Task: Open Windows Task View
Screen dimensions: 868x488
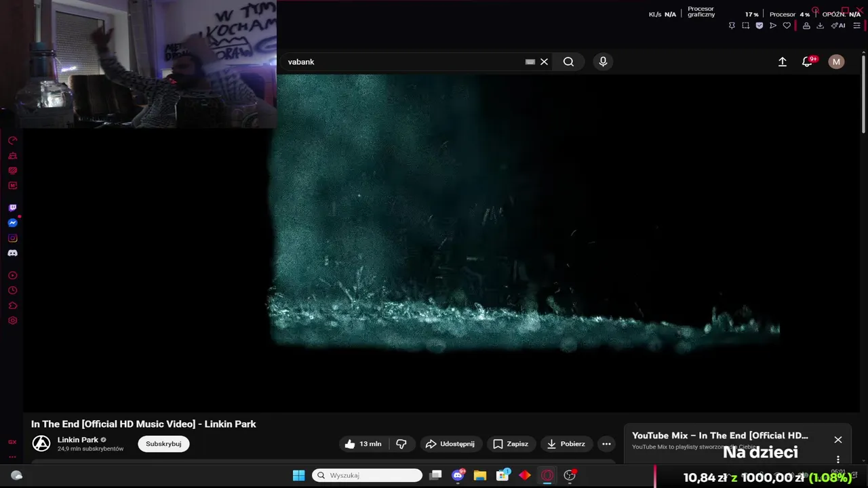Action: (x=436, y=475)
